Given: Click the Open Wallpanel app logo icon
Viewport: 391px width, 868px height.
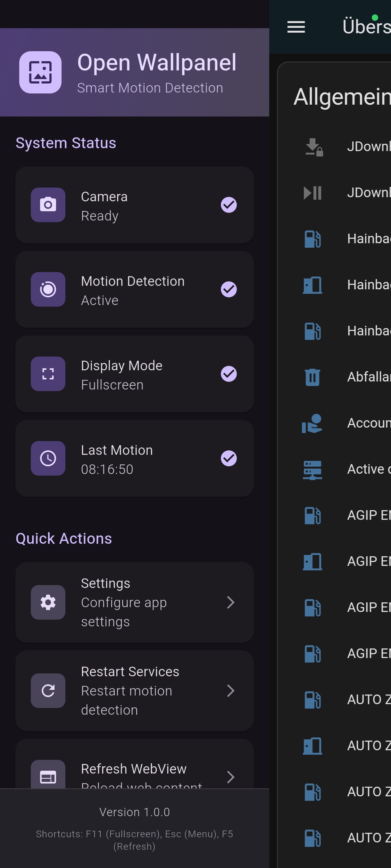Looking at the screenshot, I should click(40, 72).
